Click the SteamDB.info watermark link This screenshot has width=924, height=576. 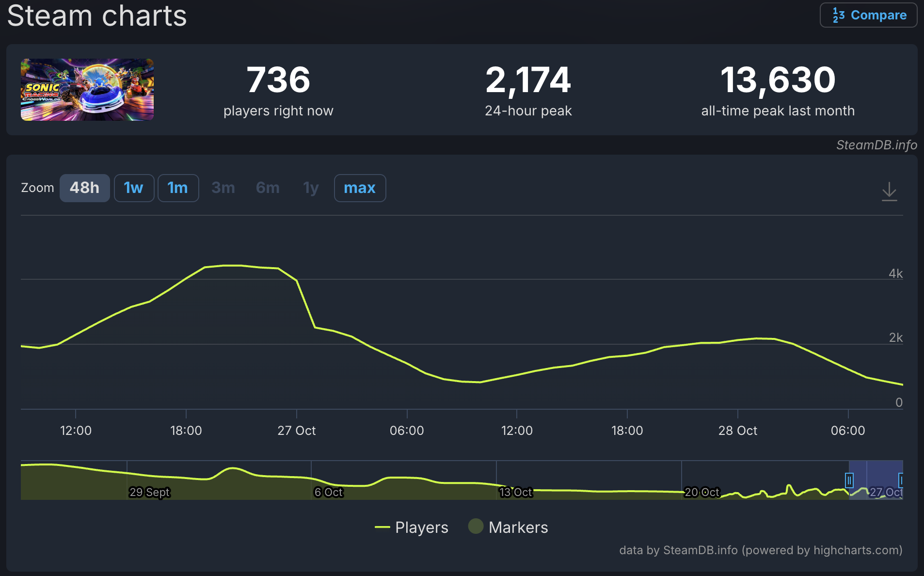876,145
